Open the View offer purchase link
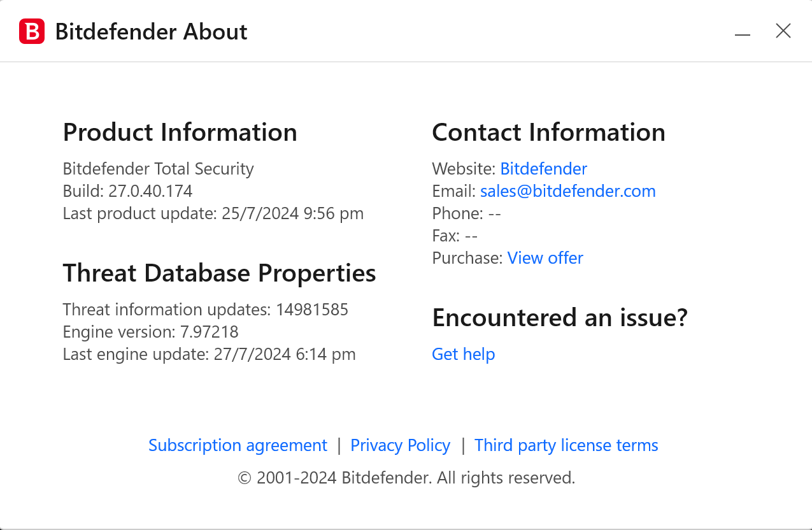812x530 pixels. (x=545, y=258)
